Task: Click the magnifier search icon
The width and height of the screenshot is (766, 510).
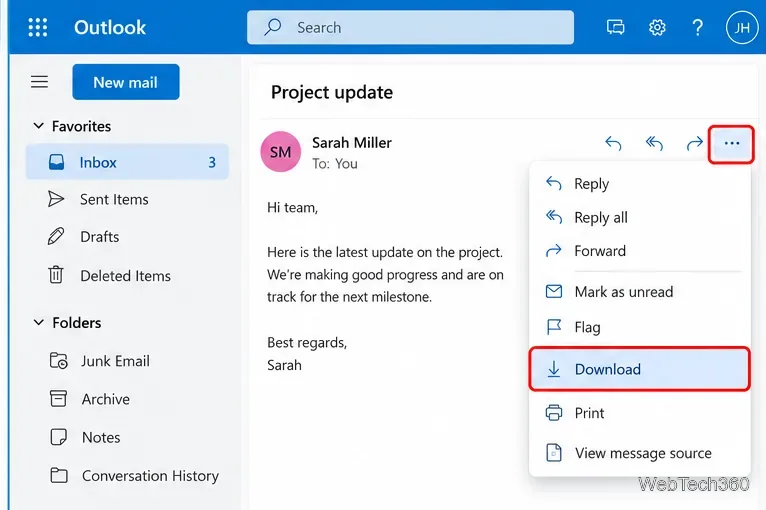Action: [x=273, y=27]
